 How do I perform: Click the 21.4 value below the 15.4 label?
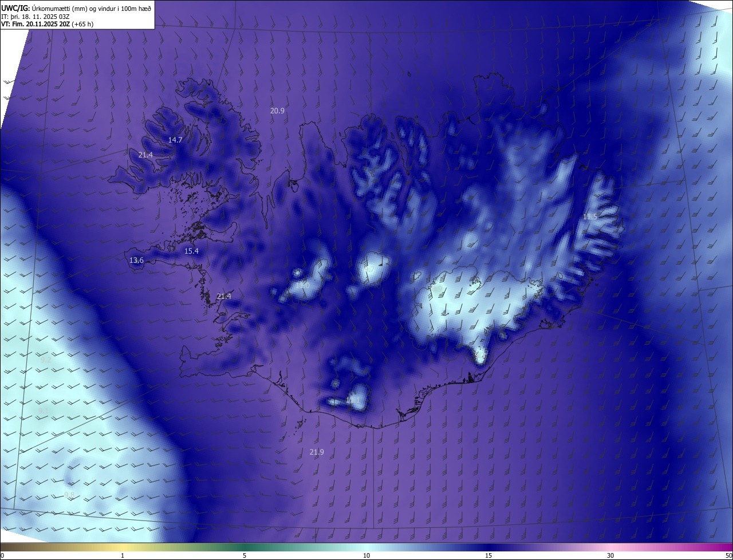tap(224, 296)
